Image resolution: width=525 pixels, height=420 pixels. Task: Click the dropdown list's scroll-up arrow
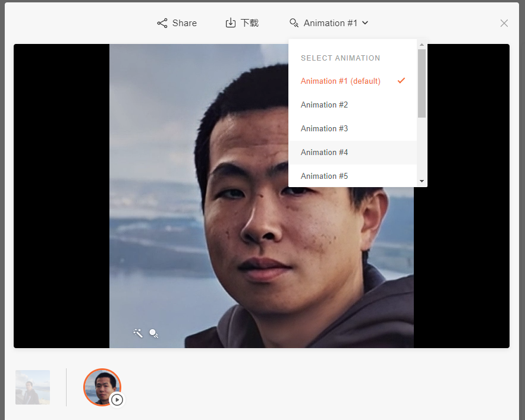[422, 45]
